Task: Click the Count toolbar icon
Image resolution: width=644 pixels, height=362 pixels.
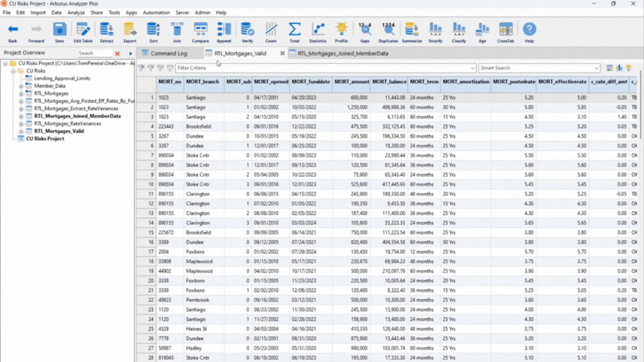Action: point(271,29)
